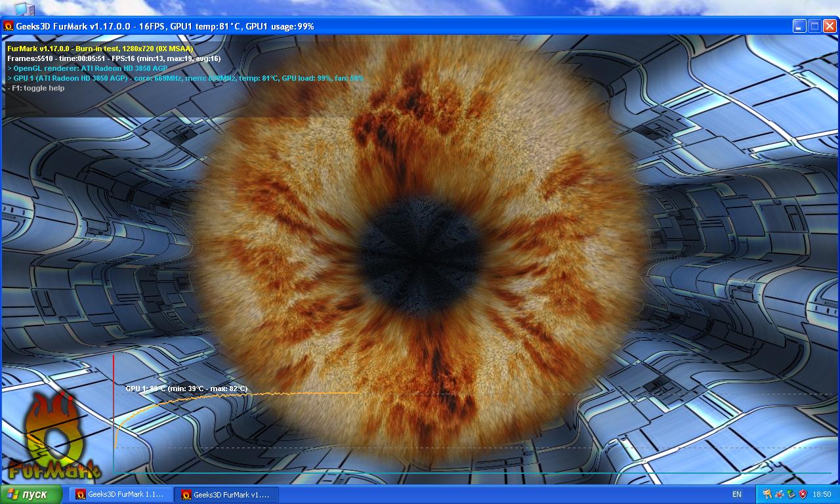Click the yellow 'Burn-in test, 1280x720' line
840x504 pixels.
(x=100, y=49)
